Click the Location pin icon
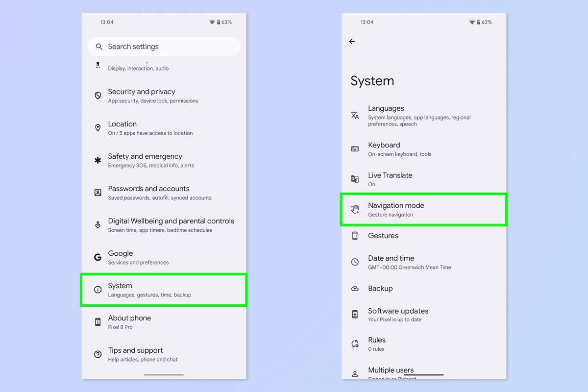The image size is (588, 392). [x=98, y=128]
